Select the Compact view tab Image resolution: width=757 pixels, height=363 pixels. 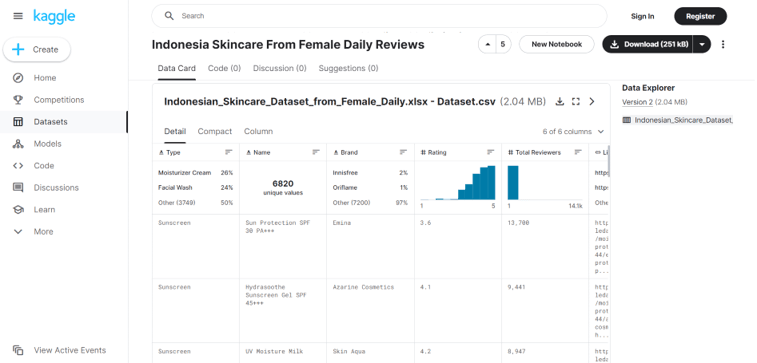(x=215, y=131)
